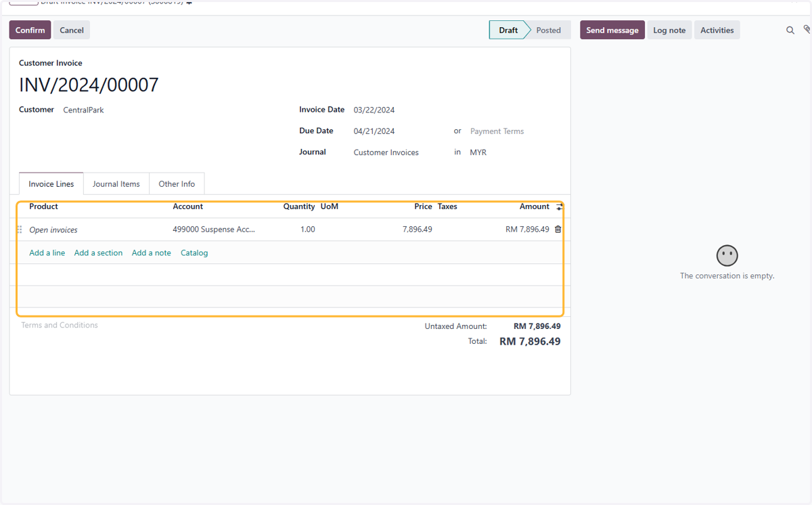
Task: Click the paperclip attachments icon
Action: coord(807,30)
